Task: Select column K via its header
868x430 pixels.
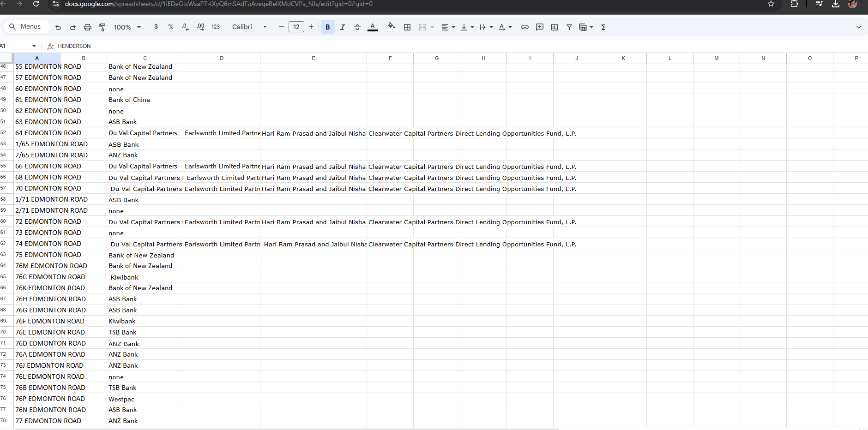Action: (x=623, y=58)
